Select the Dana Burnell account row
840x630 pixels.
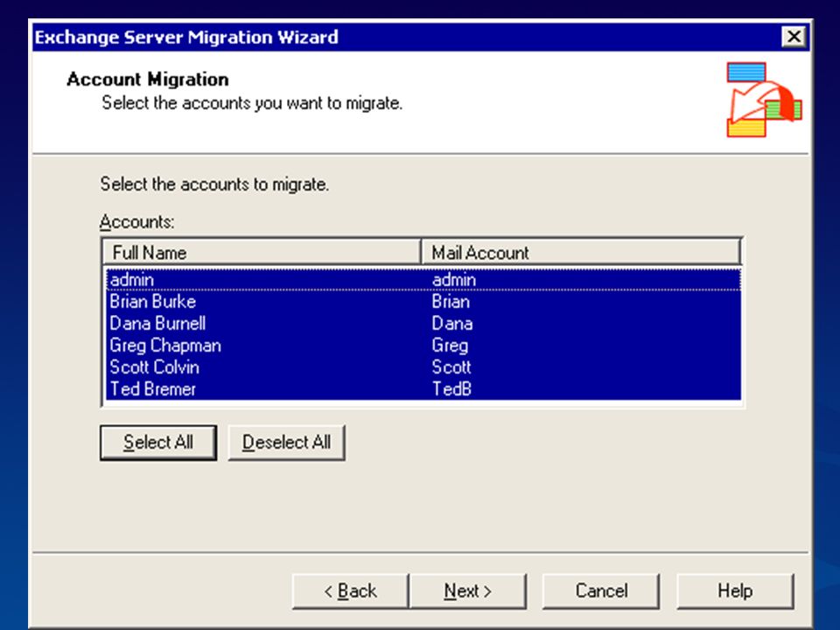(423, 324)
